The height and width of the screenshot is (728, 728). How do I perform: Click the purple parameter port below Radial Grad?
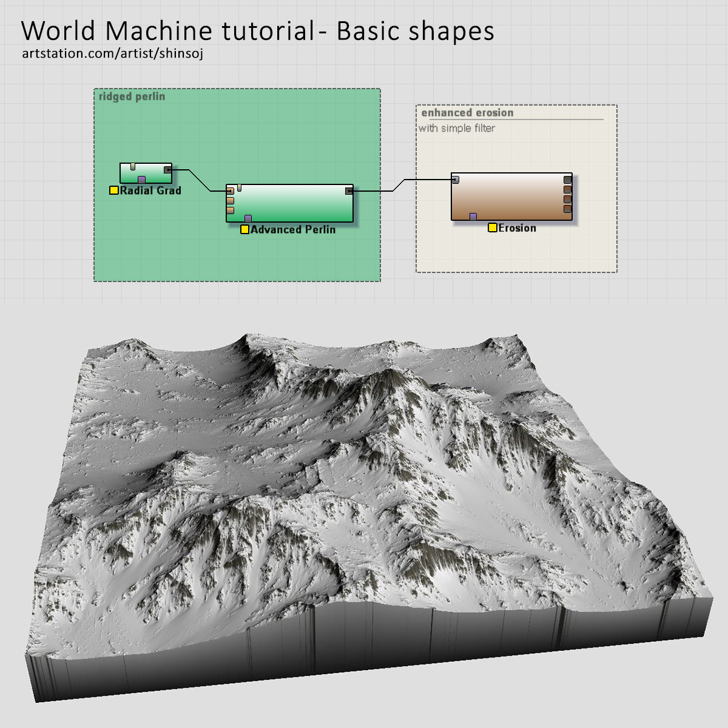[141, 179]
